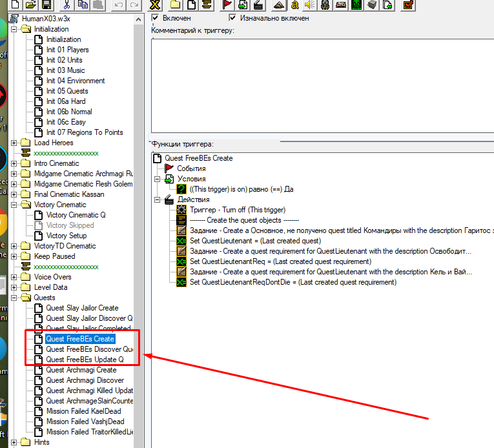Select the disabled Victory Skipped trigger
The width and height of the screenshot is (494, 448).
coord(70,225)
